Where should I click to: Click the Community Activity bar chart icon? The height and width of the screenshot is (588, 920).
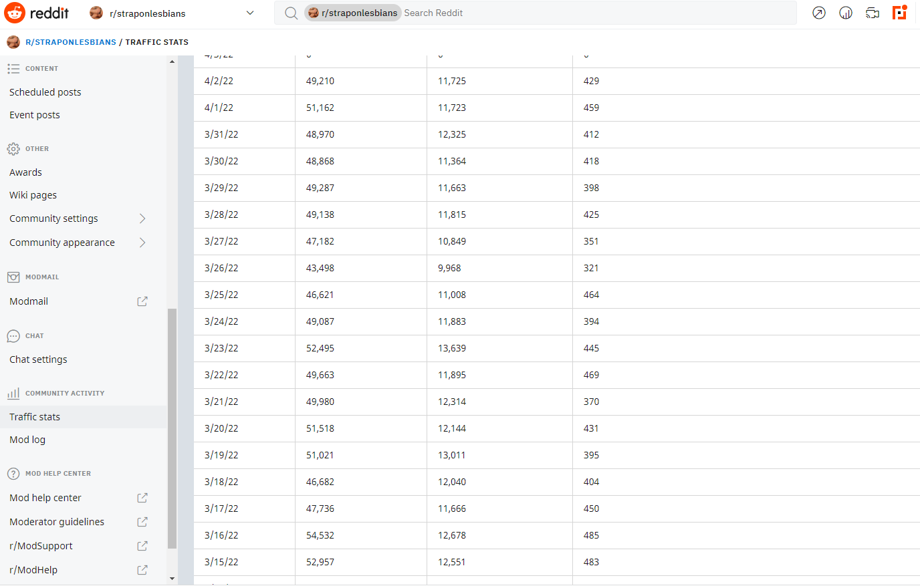pos(13,394)
